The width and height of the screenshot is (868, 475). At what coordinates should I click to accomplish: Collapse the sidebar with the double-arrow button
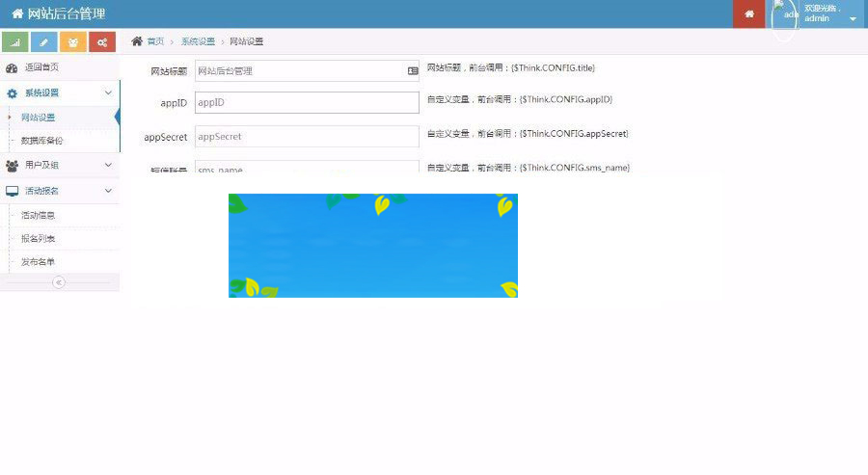[59, 282]
